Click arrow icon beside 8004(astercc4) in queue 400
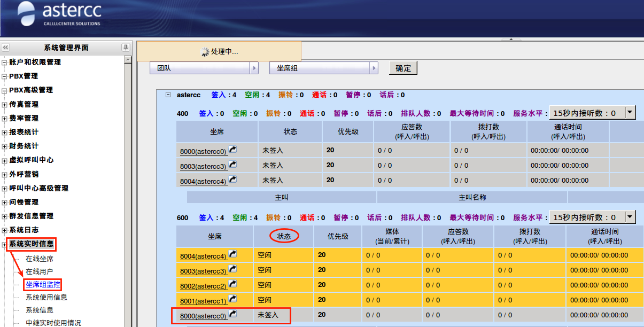The width and height of the screenshot is (644, 327). click(x=232, y=180)
